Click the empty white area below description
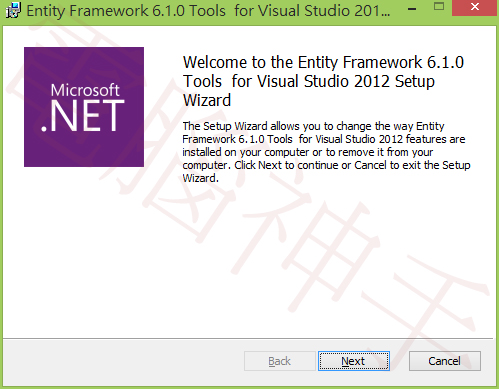The width and height of the screenshot is (499, 389). (x=327, y=260)
